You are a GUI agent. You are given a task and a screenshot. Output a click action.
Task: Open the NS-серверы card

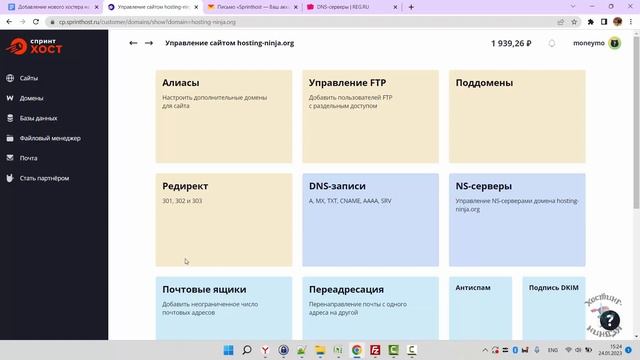tap(517, 220)
